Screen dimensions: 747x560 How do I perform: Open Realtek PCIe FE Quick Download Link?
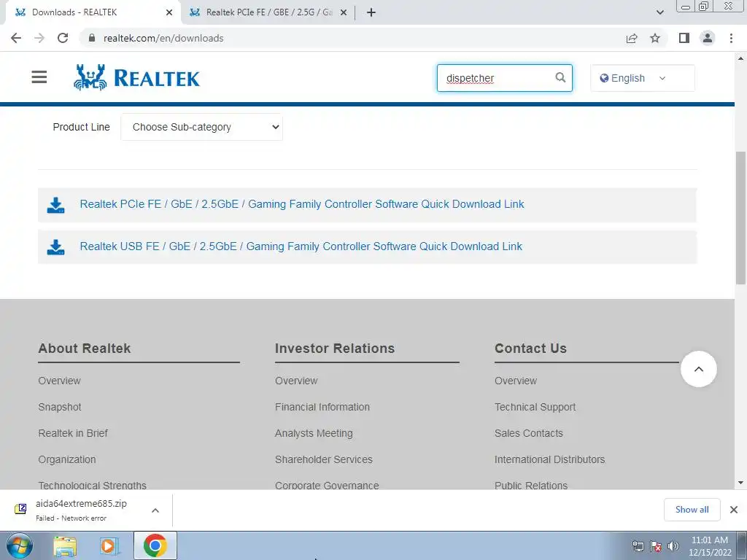pyautogui.click(x=301, y=204)
